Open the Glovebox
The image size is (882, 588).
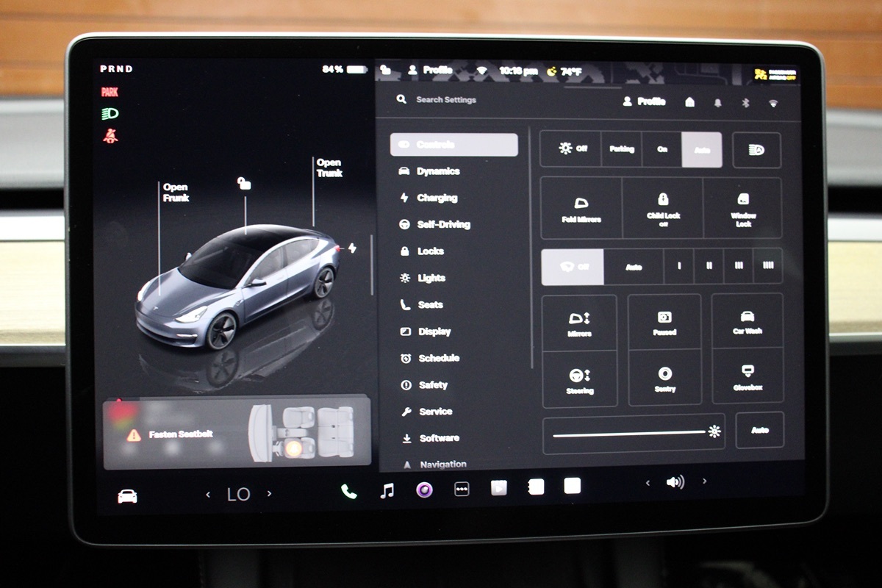pos(747,377)
